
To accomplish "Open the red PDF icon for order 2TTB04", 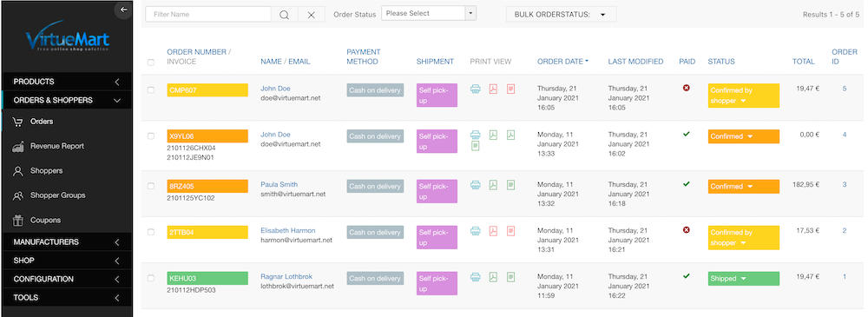I will 493,230.
